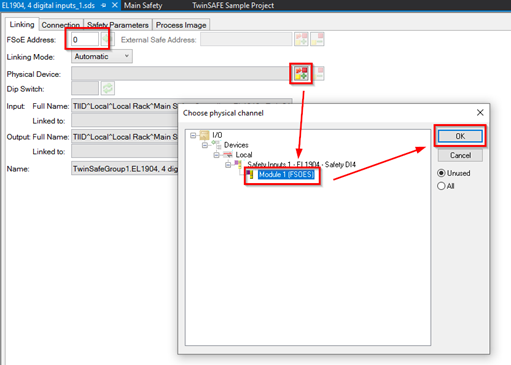Collapse the Devices tree node
The height and width of the screenshot is (365, 511).
coord(205,145)
